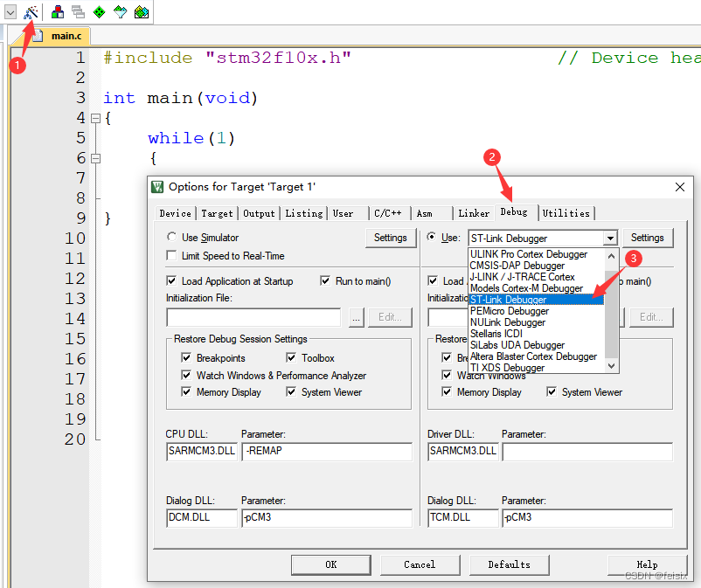Choose Altera Blaster Cortex Debugger option
Screen dimensions: 701x588
point(536,356)
